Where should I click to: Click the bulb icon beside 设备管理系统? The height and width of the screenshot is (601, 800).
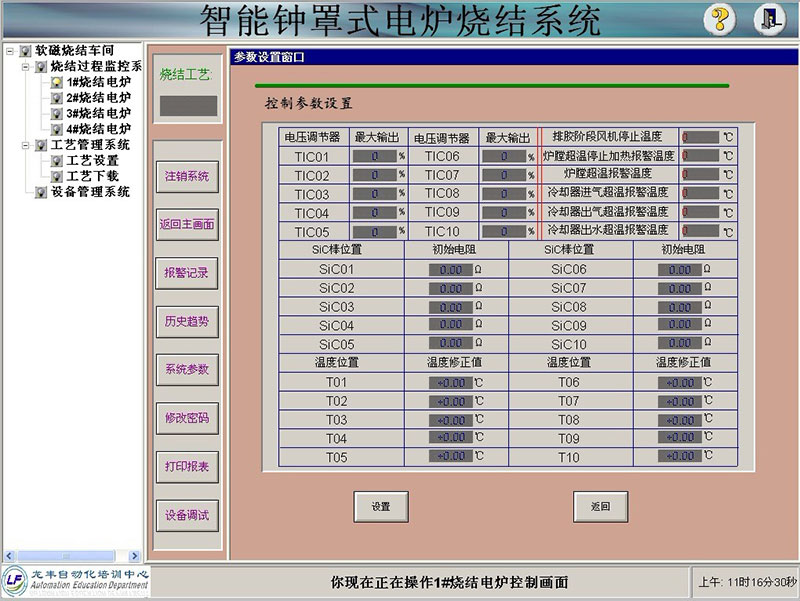point(40,192)
